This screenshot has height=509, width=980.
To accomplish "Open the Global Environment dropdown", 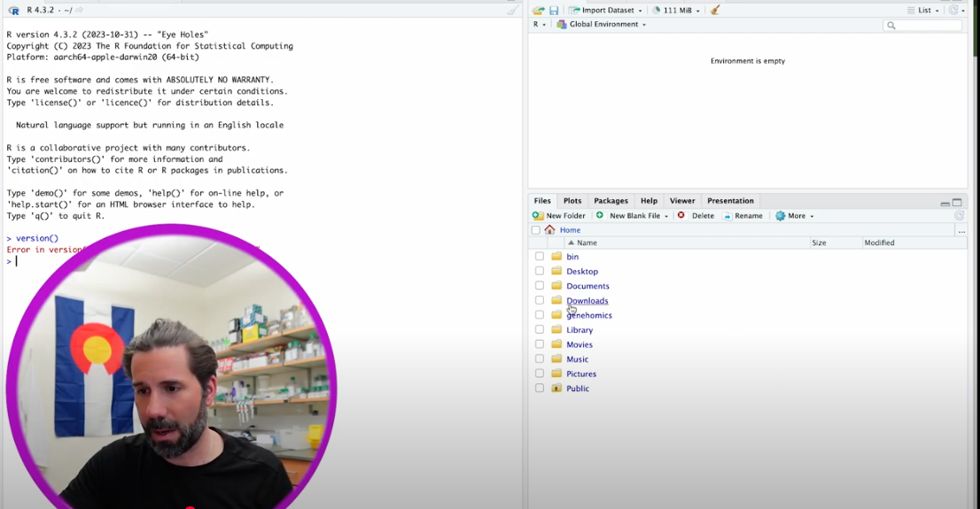I will coord(644,25).
